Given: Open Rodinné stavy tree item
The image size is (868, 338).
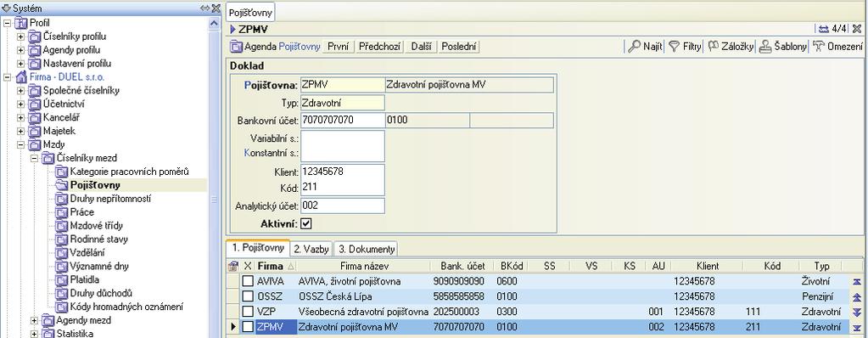Looking at the screenshot, I should [x=99, y=239].
